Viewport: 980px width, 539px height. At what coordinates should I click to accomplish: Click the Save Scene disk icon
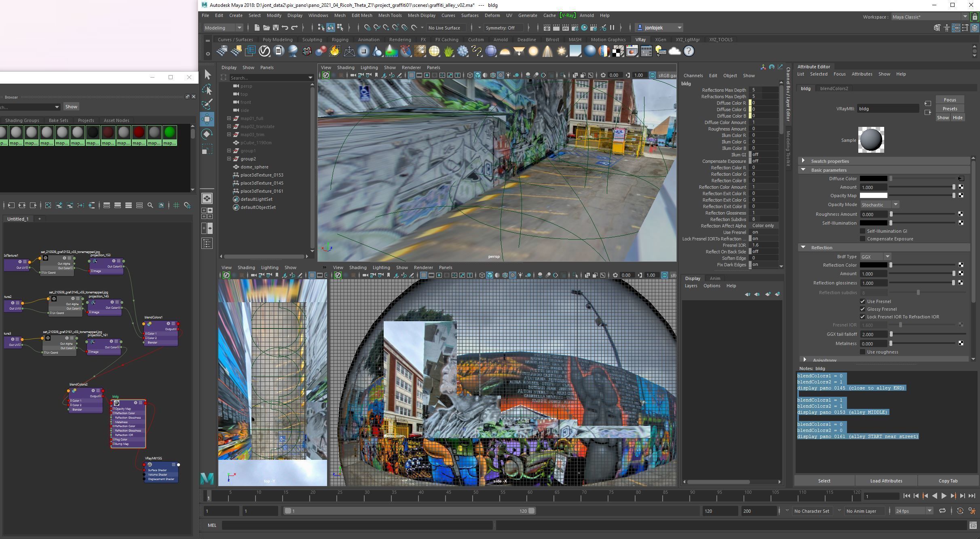click(x=275, y=27)
